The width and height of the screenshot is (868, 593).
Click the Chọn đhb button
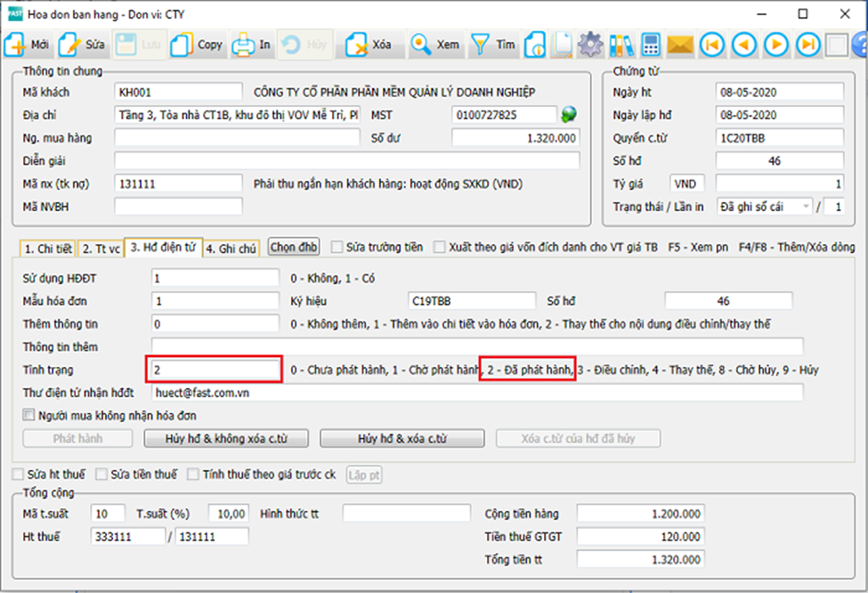tap(294, 247)
